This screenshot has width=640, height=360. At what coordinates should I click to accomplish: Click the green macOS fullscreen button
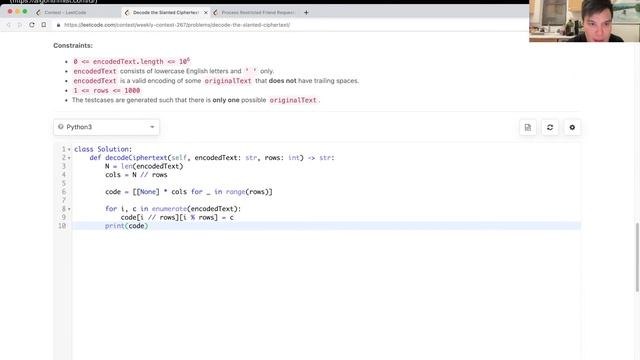(25, 12)
